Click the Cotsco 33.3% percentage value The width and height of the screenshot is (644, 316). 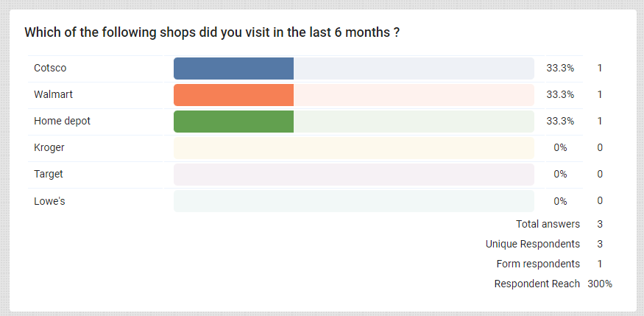(x=560, y=68)
